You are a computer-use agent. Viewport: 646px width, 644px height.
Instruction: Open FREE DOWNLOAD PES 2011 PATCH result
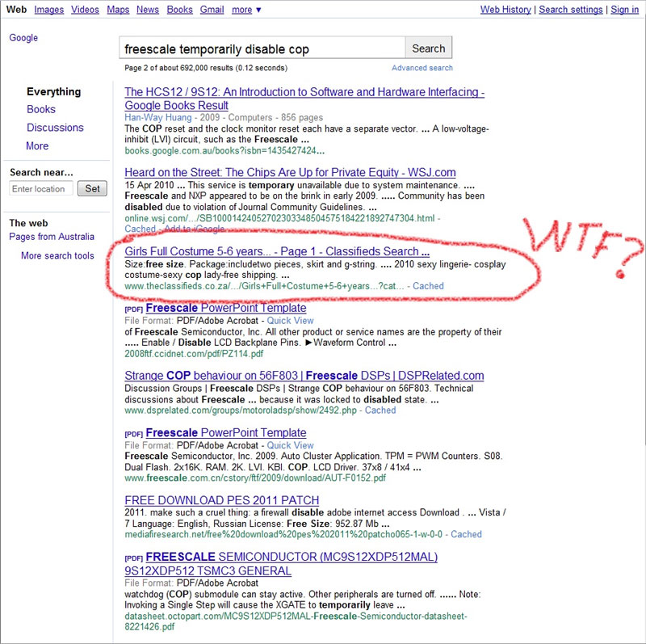point(221,500)
